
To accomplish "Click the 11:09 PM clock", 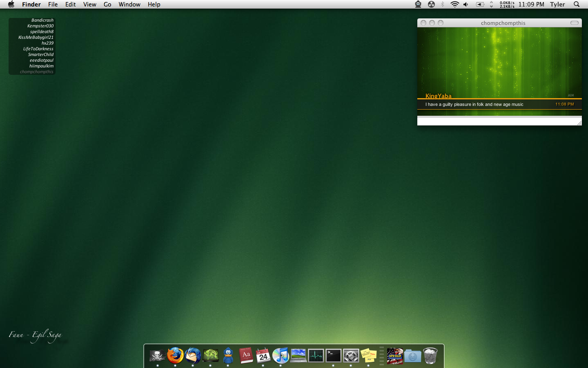I will point(531,4).
